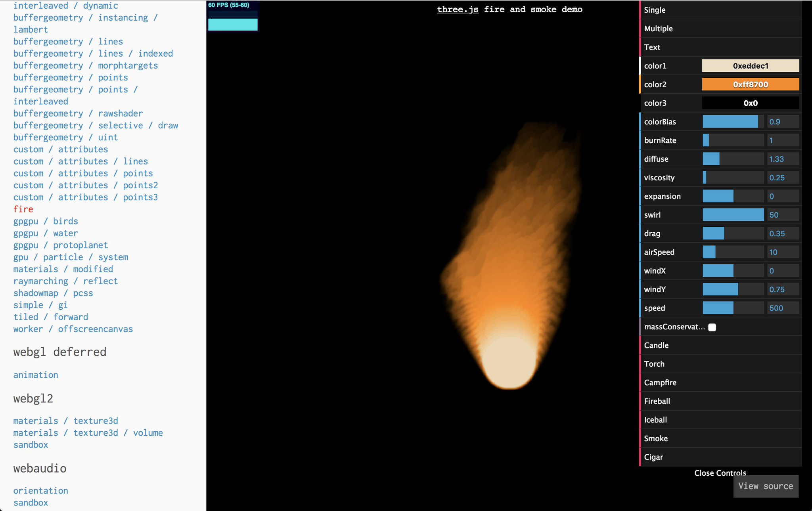Screen dimensions: 812x511
Task: Click the color3 black swatch
Action: point(750,103)
